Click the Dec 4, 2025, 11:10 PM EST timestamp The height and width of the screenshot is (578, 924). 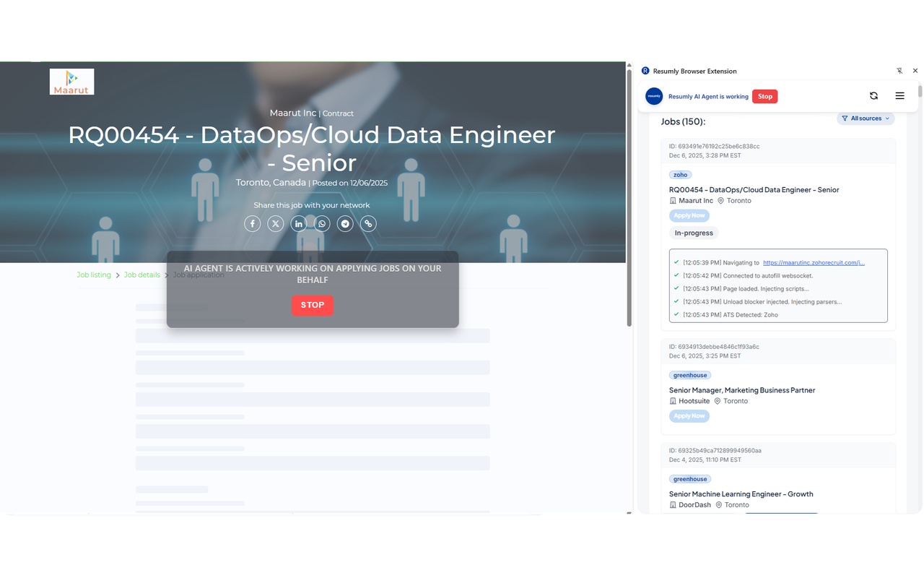[705, 460]
